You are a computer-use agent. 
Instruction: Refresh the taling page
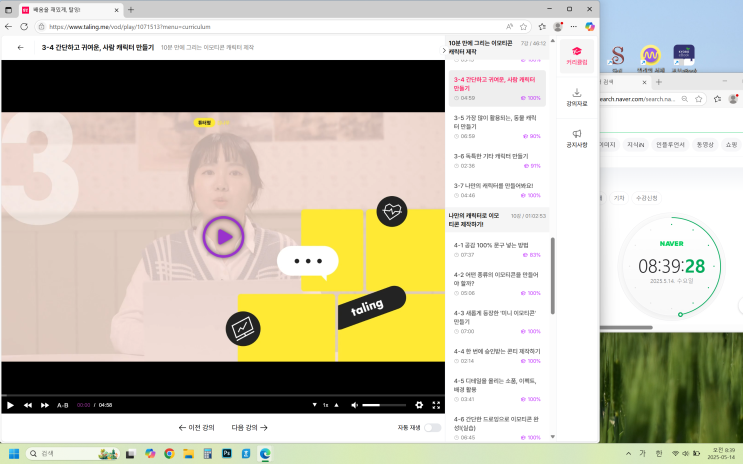[x=24, y=27]
